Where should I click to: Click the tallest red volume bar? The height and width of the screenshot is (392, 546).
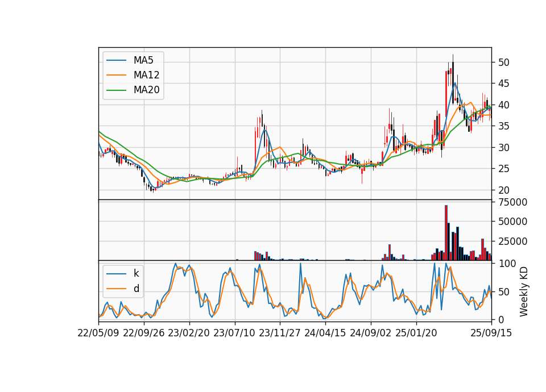click(446, 233)
